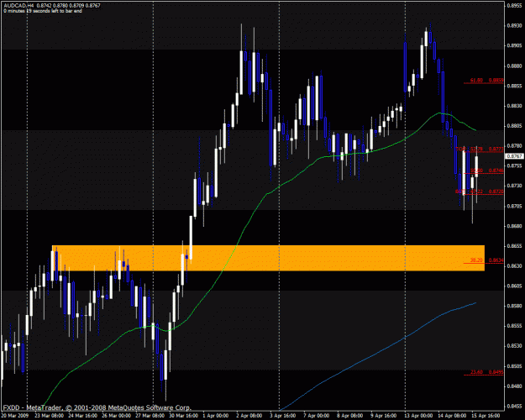Image resolution: width=525 pixels, height=420 pixels.
Task: Click the 7 Apr 00:00 time label
Action: pos(317,416)
